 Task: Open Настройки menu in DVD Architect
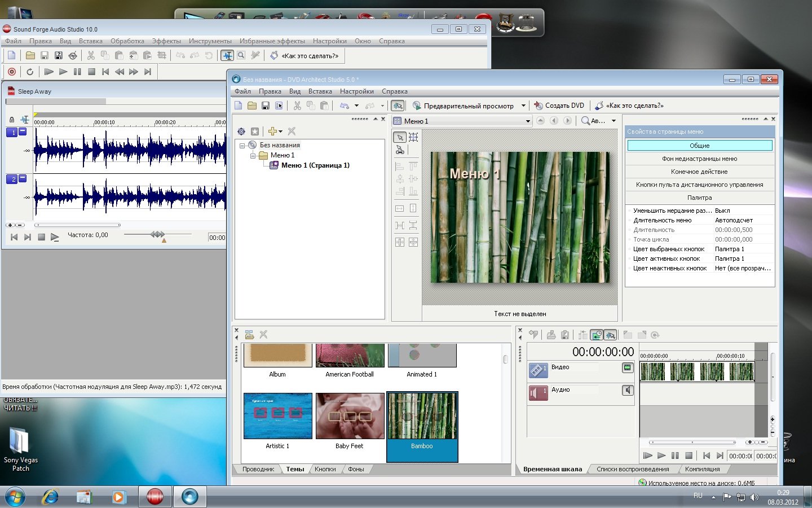click(x=357, y=91)
